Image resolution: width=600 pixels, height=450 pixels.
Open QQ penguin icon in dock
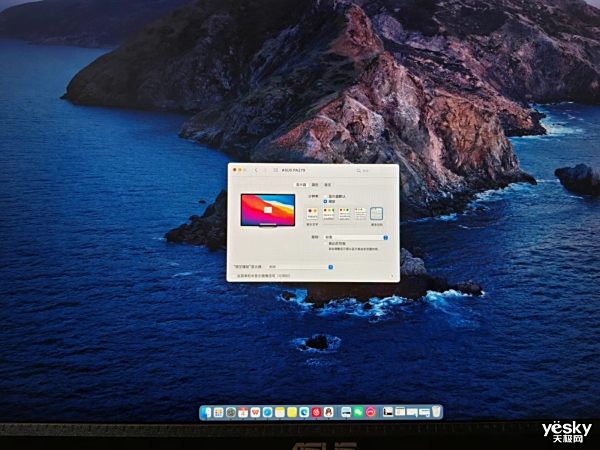[x=329, y=412]
